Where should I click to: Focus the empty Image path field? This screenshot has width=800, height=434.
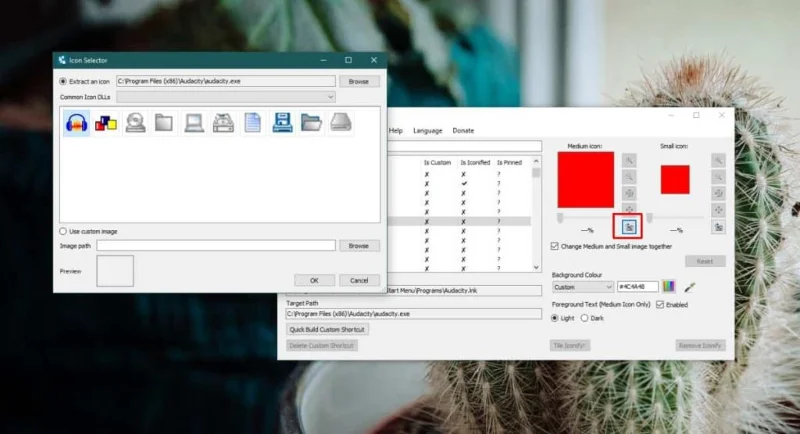[x=216, y=246]
